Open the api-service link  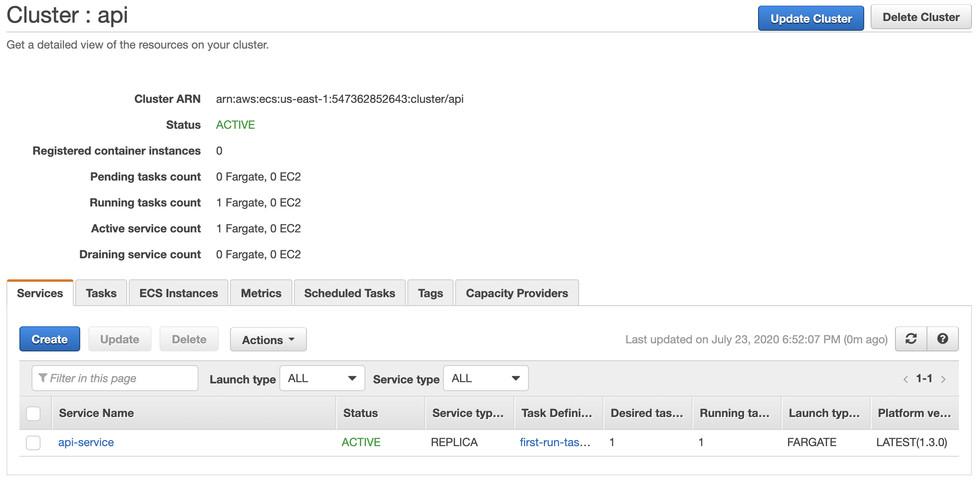(x=86, y=442)
